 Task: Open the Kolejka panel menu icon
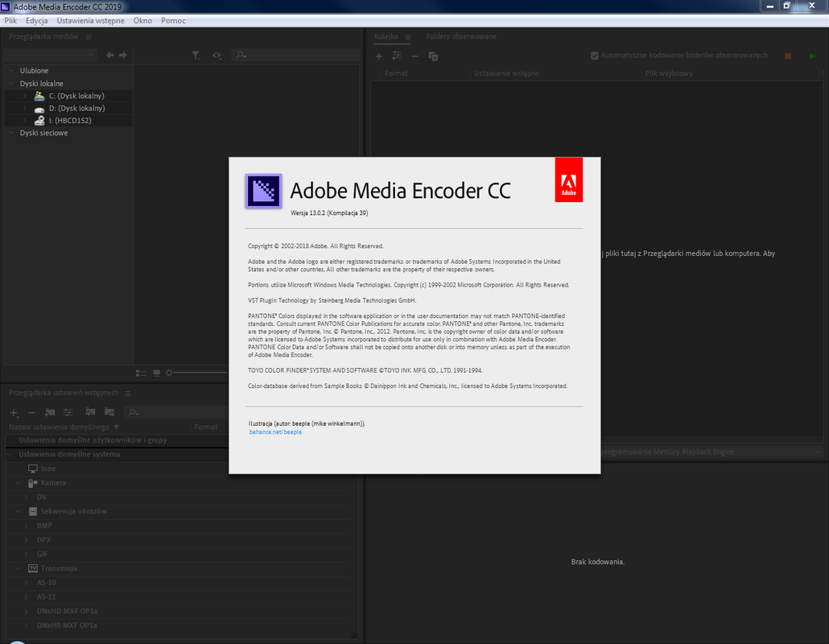407,37
